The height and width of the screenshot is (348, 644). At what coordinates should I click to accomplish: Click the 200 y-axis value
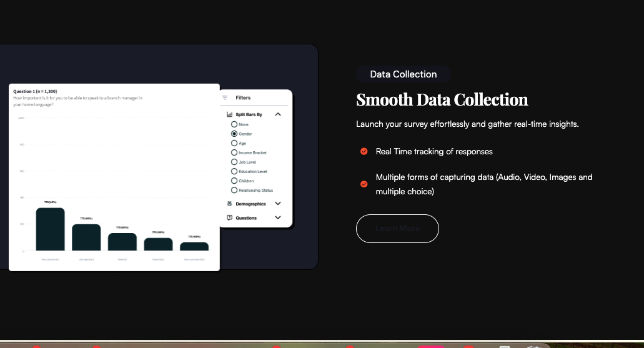coord(22,224)
